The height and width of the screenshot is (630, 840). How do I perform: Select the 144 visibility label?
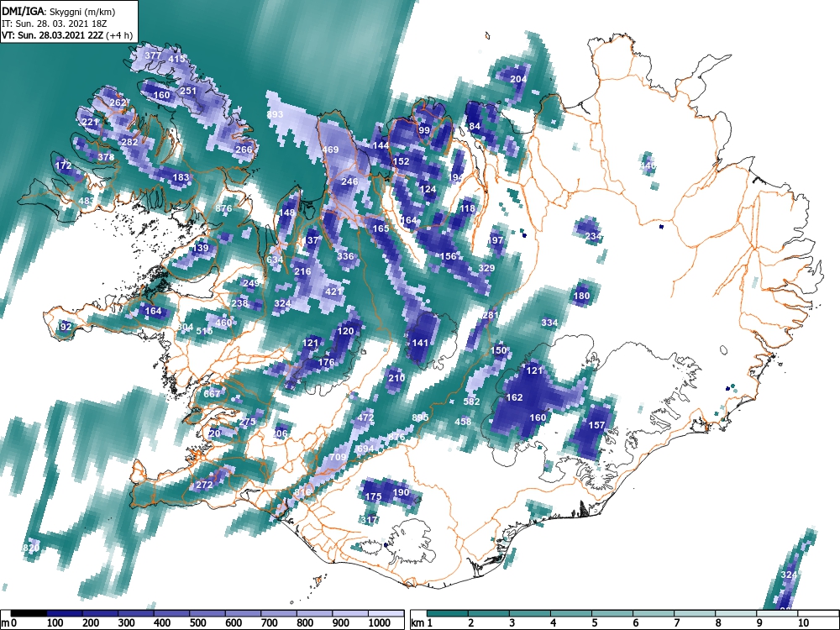pos(381,145)
